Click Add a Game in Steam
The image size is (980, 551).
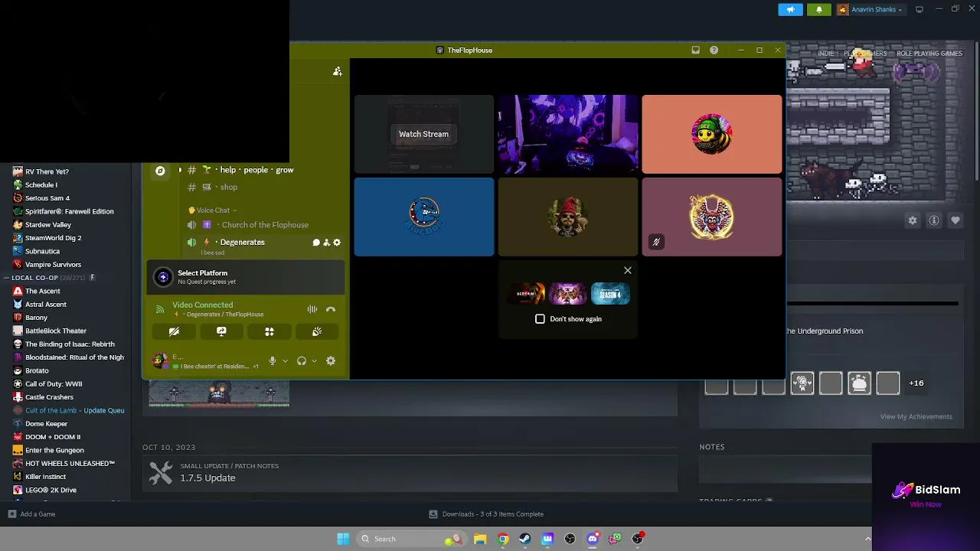point(31,514)
